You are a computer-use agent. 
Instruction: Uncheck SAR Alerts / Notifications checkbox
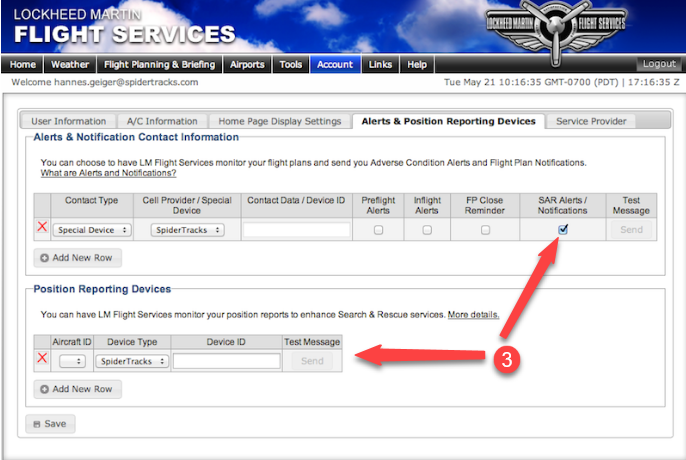(x=563, y=229)
